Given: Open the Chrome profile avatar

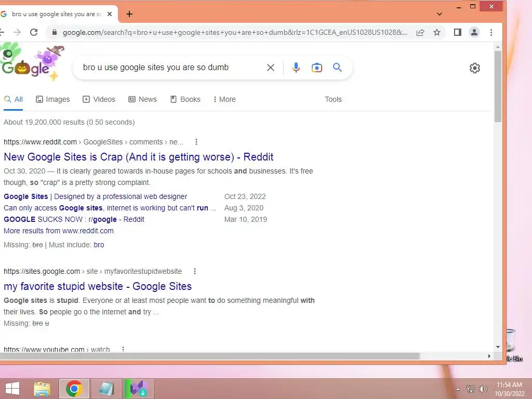Looking at the screenshot, I should click(x=474, y=32).
